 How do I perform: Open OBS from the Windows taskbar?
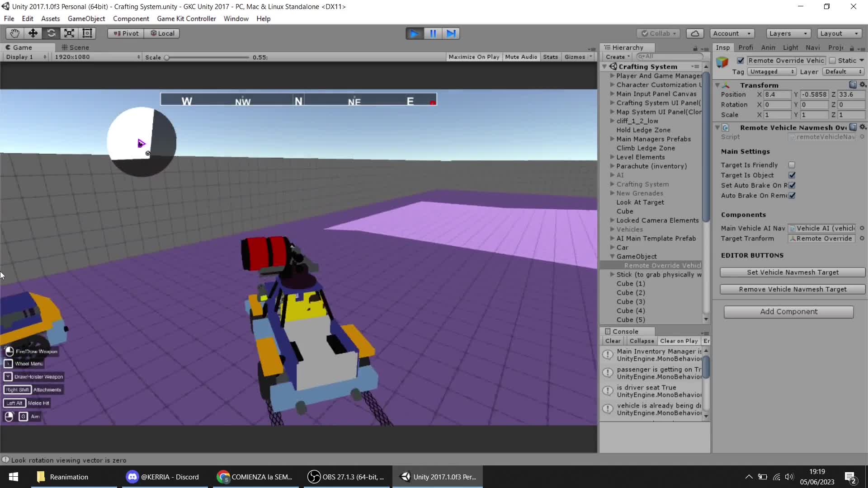(346, 477)
